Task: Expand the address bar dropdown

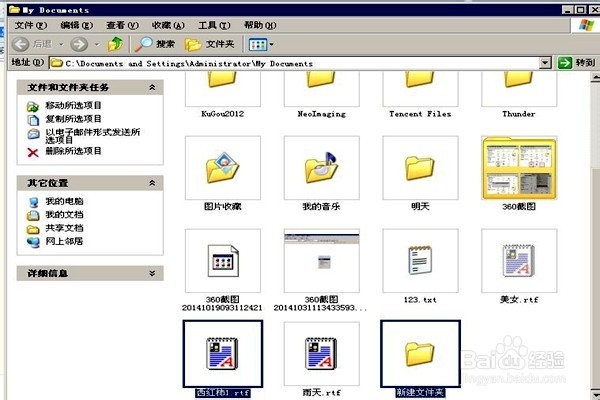Action: point(545,63)
